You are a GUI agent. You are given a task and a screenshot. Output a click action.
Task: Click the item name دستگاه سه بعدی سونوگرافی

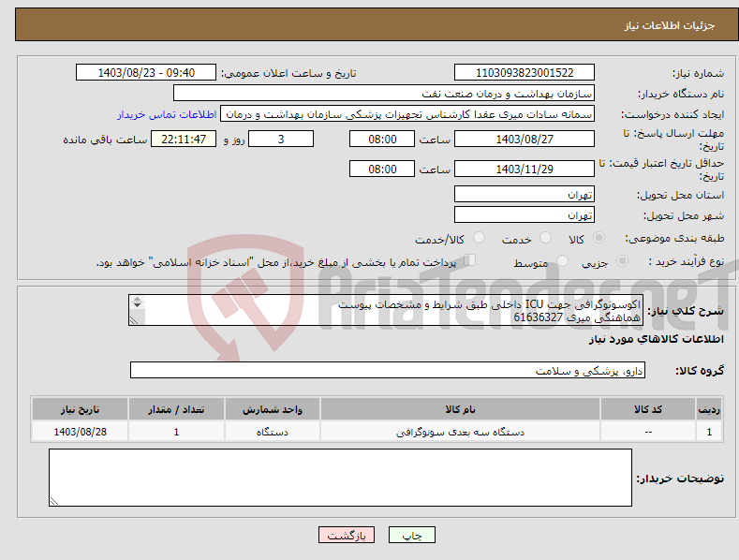(460, 432)
